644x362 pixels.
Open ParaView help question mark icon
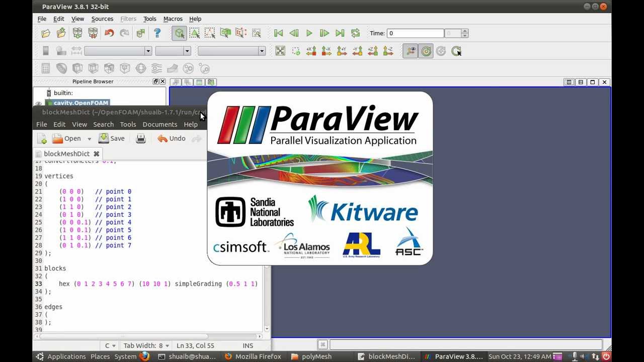[157, 33]
